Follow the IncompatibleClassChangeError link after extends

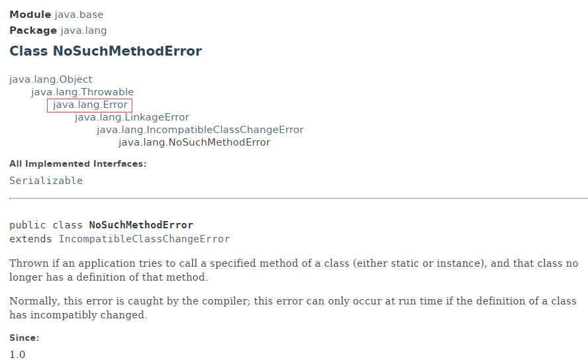coord(144,239)
